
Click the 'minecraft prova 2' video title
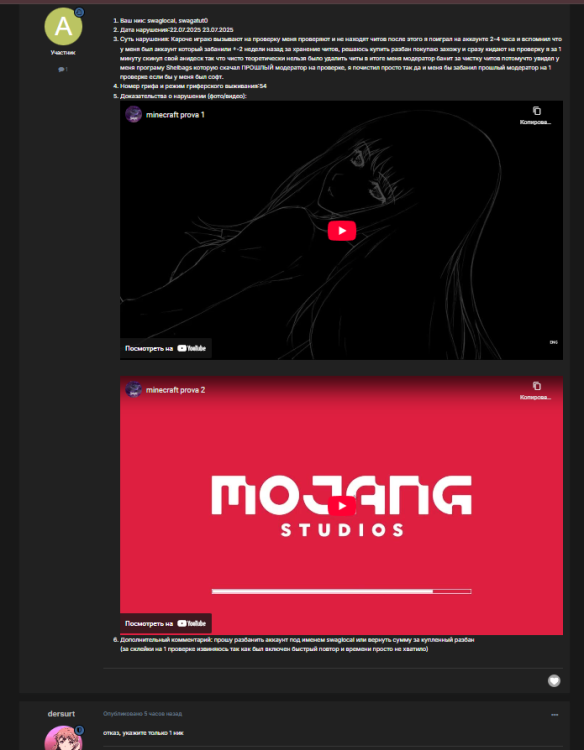(176, 390)
